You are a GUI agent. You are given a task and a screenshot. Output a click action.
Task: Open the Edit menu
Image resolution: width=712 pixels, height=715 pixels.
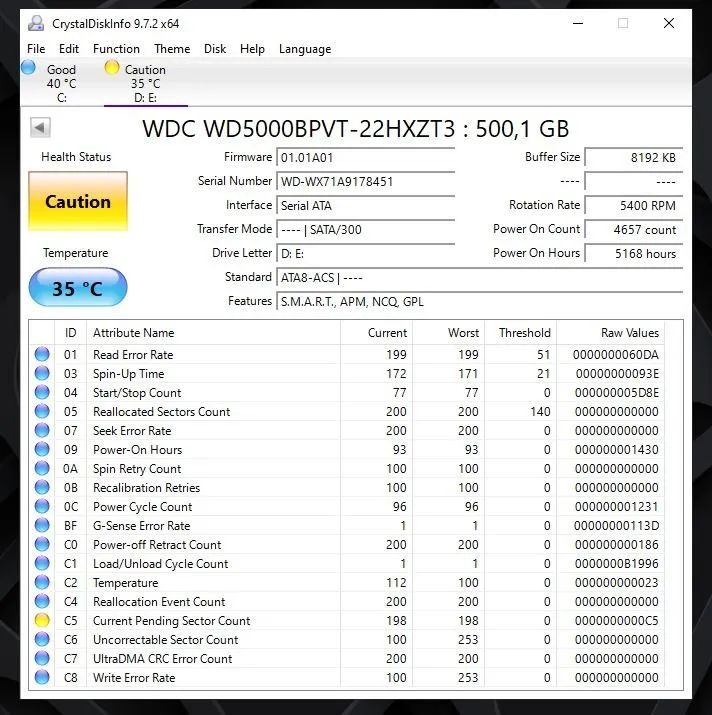click(69, 49)
